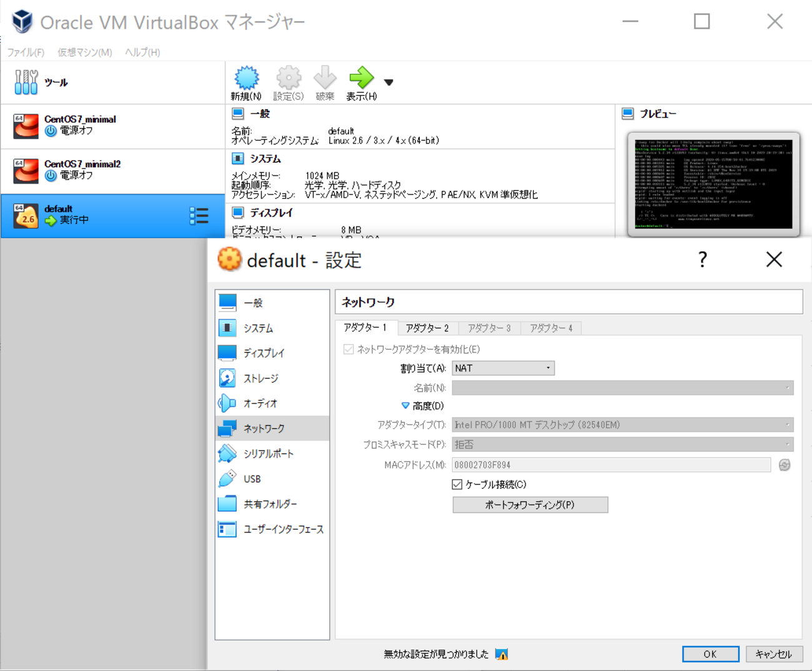The height and width of the screenshot is (671, 812).
Task: Open the list menu icon on default VM
Action: click(x=199, y=216)
